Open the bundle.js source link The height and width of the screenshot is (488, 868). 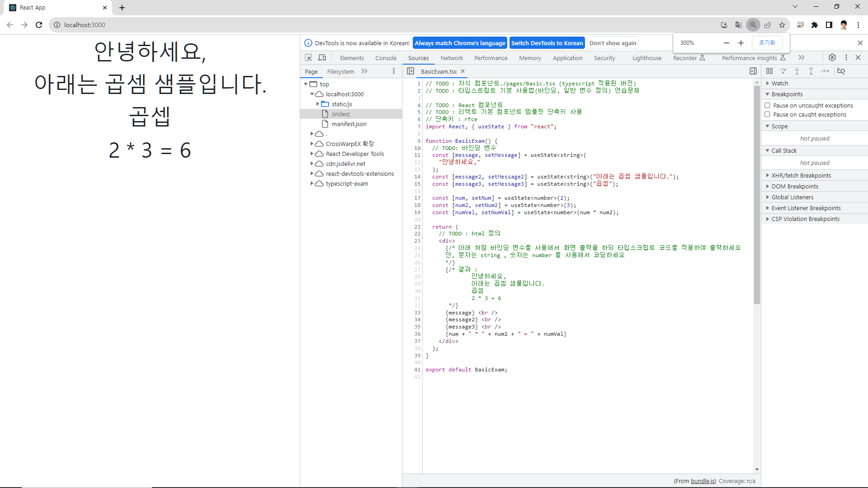click(703, 481)
